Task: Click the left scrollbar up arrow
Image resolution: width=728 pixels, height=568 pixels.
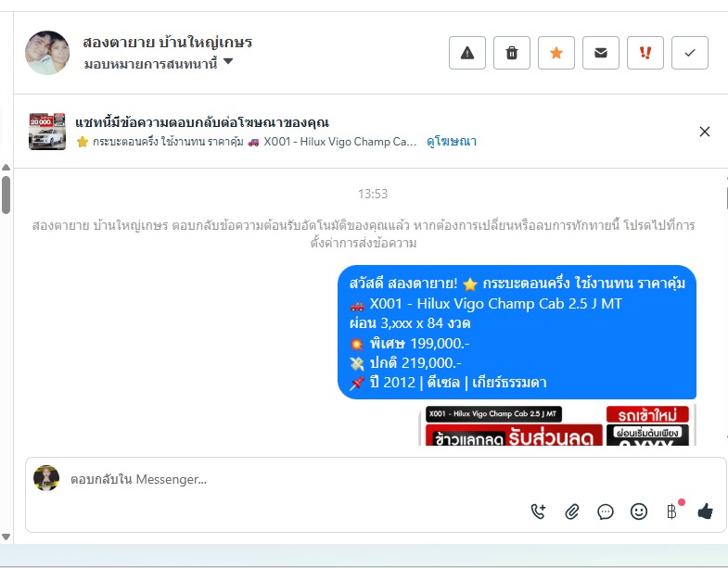Action: 6,167
